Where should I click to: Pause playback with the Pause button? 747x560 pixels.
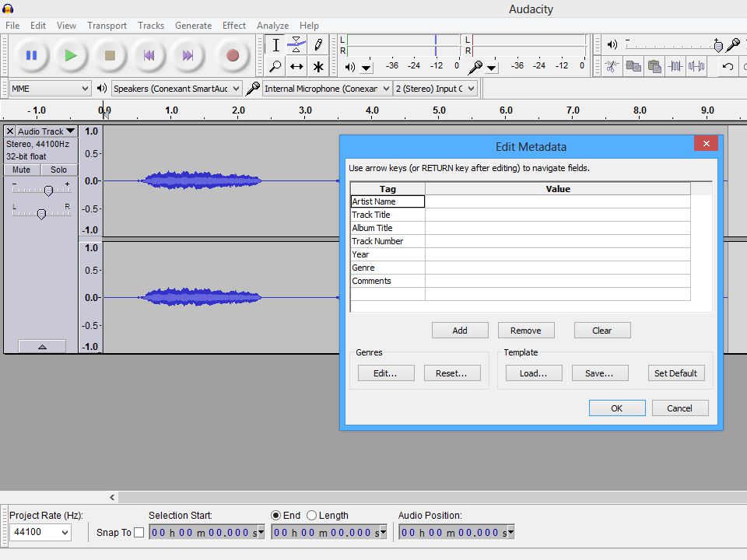pos(31,56)
